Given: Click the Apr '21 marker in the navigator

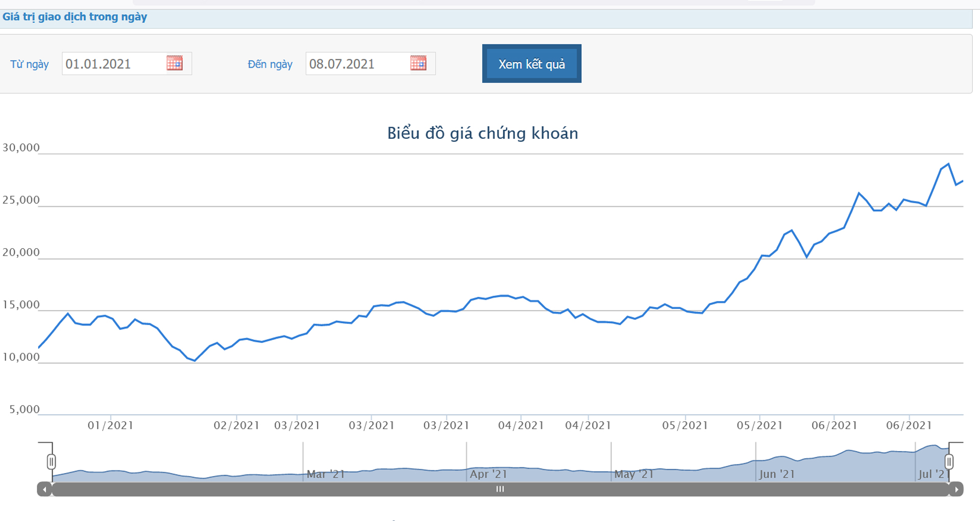Looking at the screenshot, I should pyautogui.click(x=488, y=474).
